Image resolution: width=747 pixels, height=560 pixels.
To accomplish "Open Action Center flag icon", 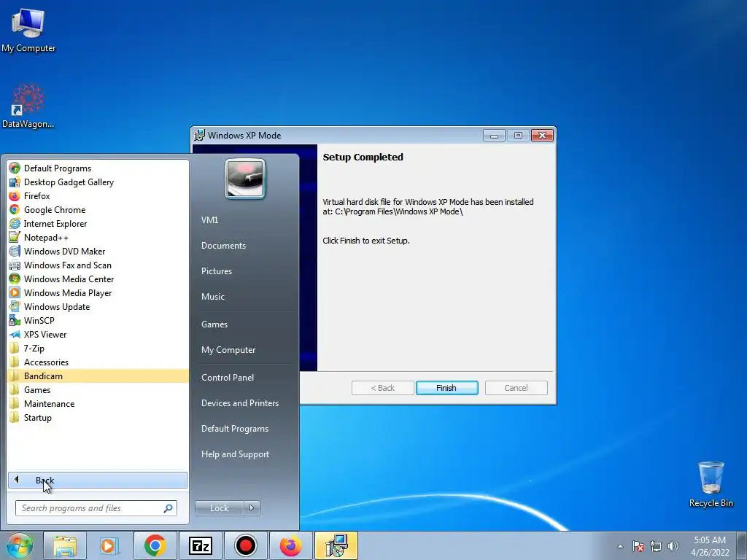I will click(x=638, y=546).
